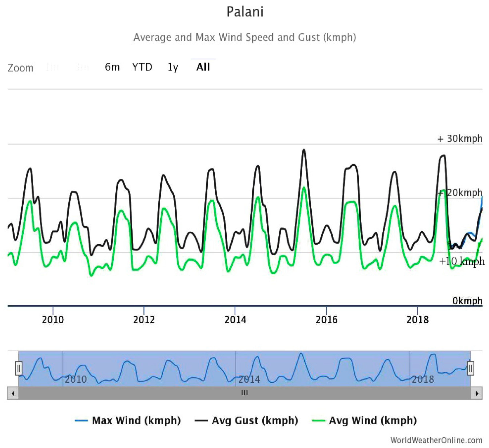The width and height of the screenshot is (489, 448).
Task: Click the scrollbar center grip
Action: point(245,393)
